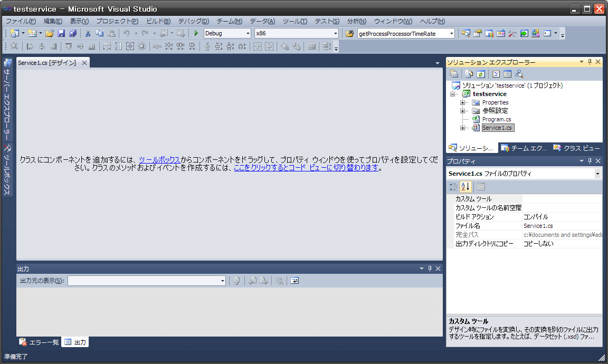Click the Copy icon in toolbar
608x364 pixels.
pyautogui.click(x=99, y=33)
